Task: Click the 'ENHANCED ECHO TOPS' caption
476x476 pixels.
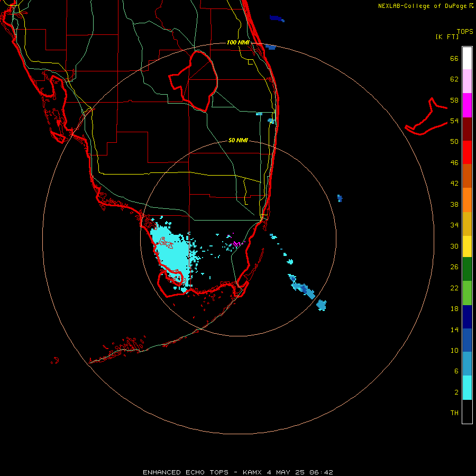Action: click(x=186, y=472)
